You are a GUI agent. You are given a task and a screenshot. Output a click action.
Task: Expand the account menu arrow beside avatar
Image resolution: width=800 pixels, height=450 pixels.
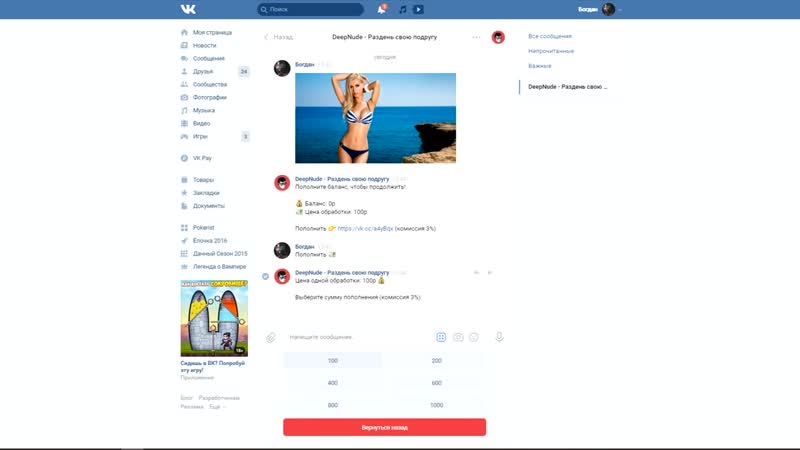[620, 10]
